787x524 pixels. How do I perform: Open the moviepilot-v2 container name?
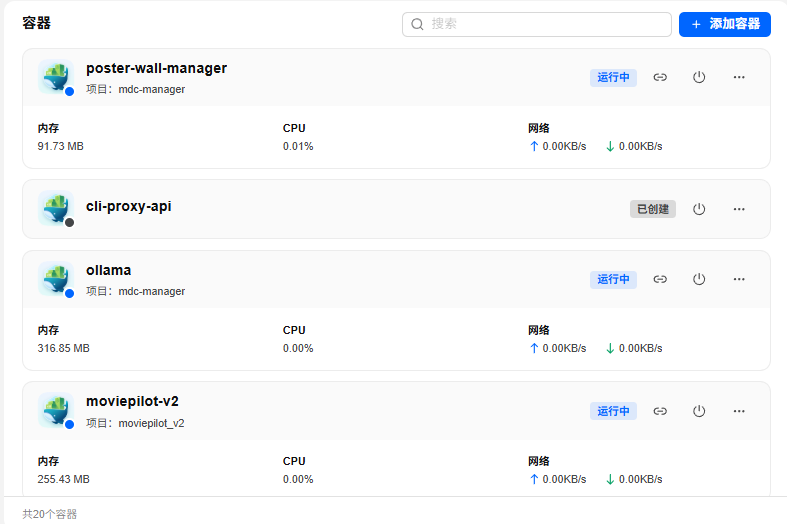[133, 402]
